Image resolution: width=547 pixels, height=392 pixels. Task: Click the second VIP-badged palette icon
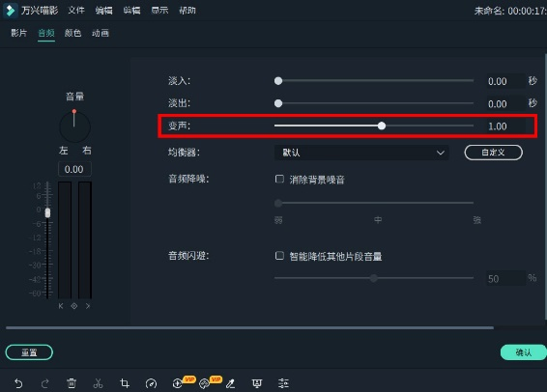coord(204,383)
